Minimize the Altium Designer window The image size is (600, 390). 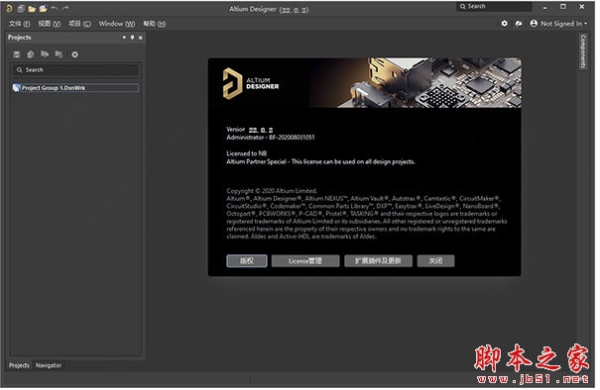click(545, 7)
